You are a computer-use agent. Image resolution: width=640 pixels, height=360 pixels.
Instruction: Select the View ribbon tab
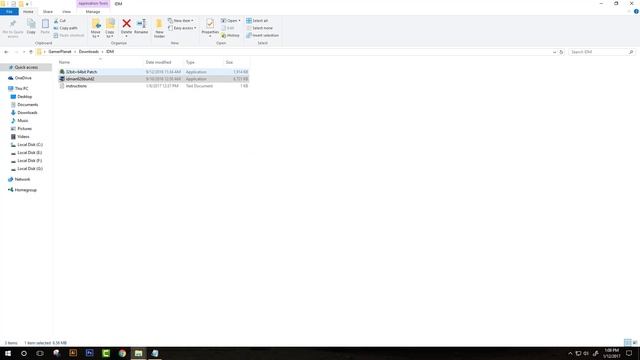click(x=67, y=11)
